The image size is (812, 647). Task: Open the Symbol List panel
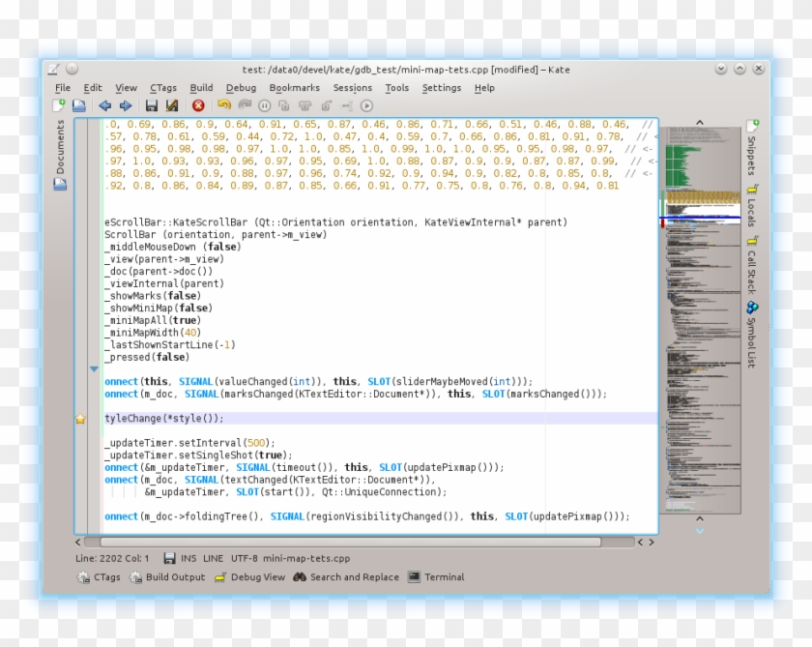pos(752,335)
